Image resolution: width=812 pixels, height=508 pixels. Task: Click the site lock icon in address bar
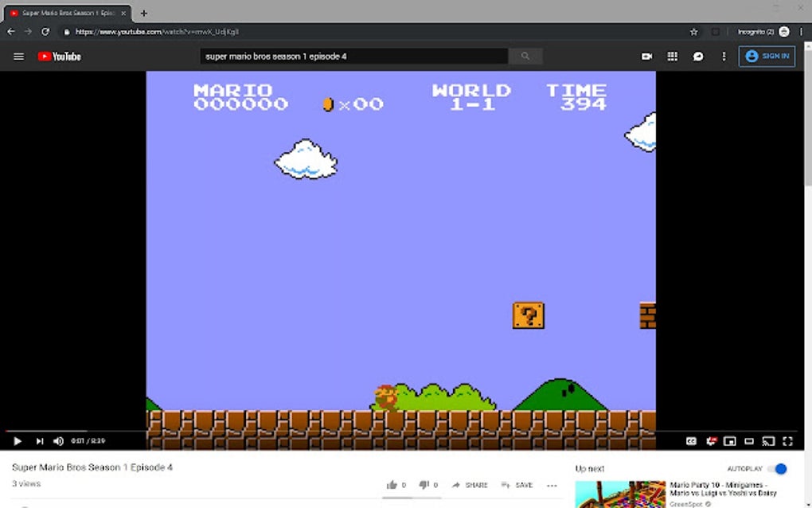pos(66,32)
